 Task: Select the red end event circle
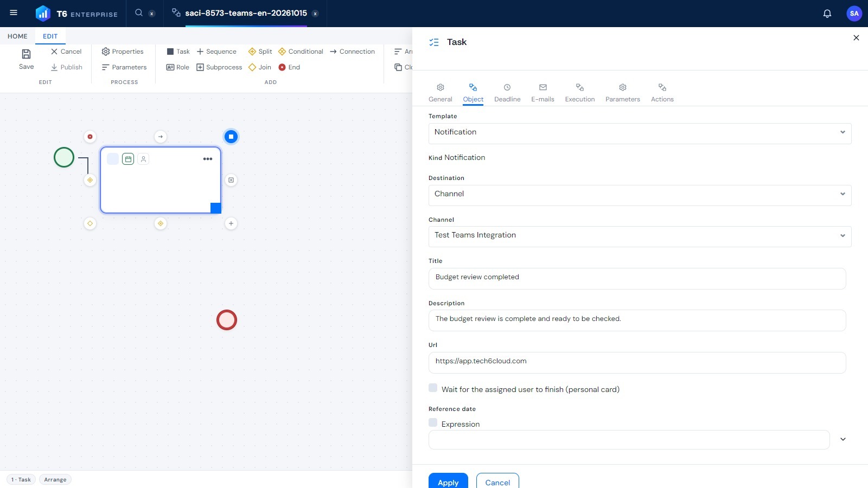227,320
